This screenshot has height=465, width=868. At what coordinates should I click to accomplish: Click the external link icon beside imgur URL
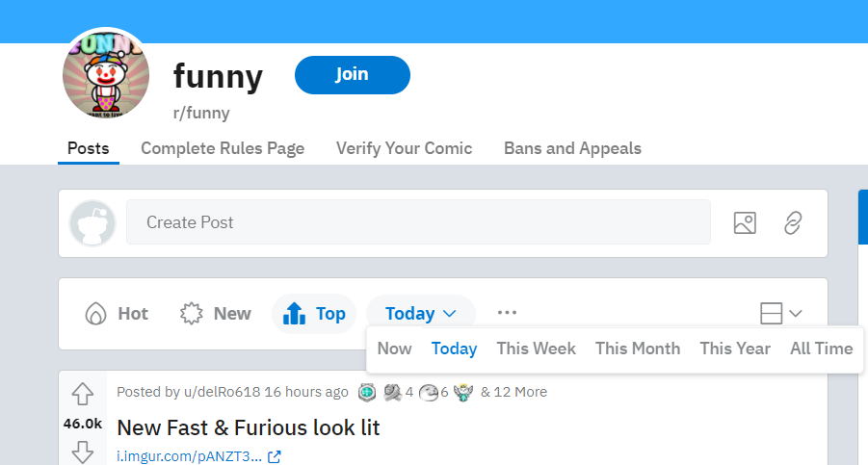[x=275, y=456]
